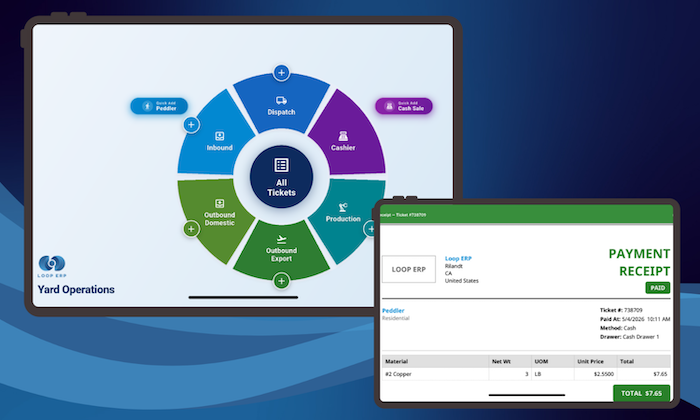Image resolution: width=700 pixels, height=420 pixels.
Task: Click the United States address line
Action: pos(462,281)
